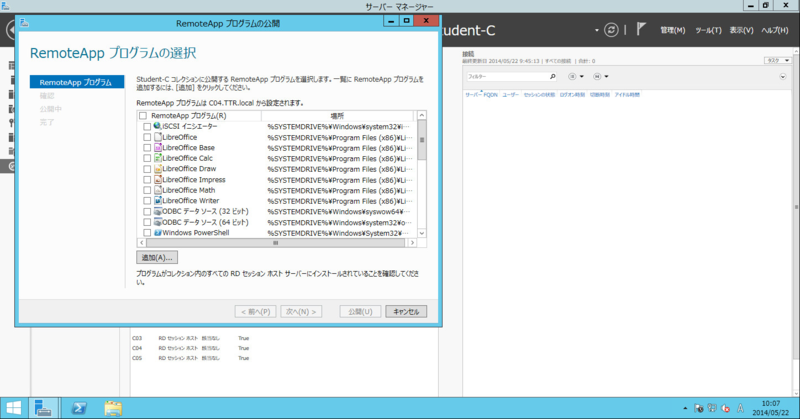Click the LibreOffice Math icon in list
The height and width of the screenshot is (419, 800).
pos(158,190)
